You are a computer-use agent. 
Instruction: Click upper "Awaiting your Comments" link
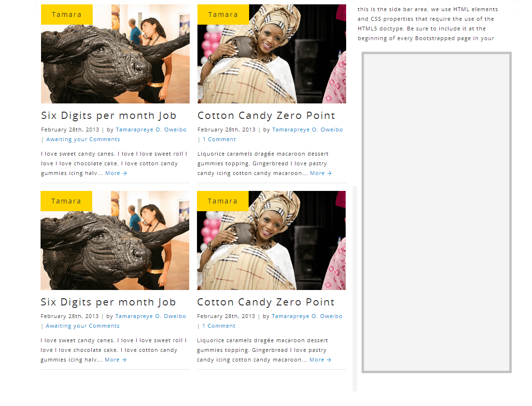coord(83,139)
